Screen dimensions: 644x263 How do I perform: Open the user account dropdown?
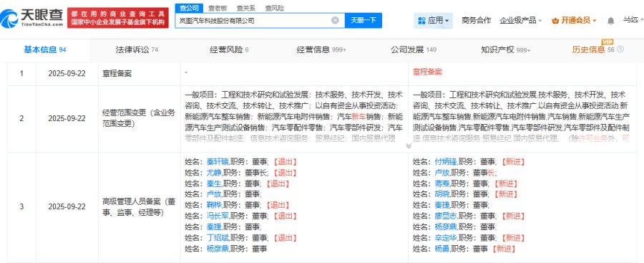(x=633, y=20)
